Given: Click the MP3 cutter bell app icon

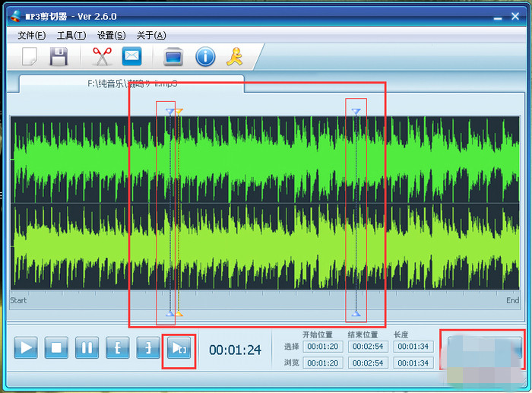Looking at the screenshot, I should click(16, 16).
